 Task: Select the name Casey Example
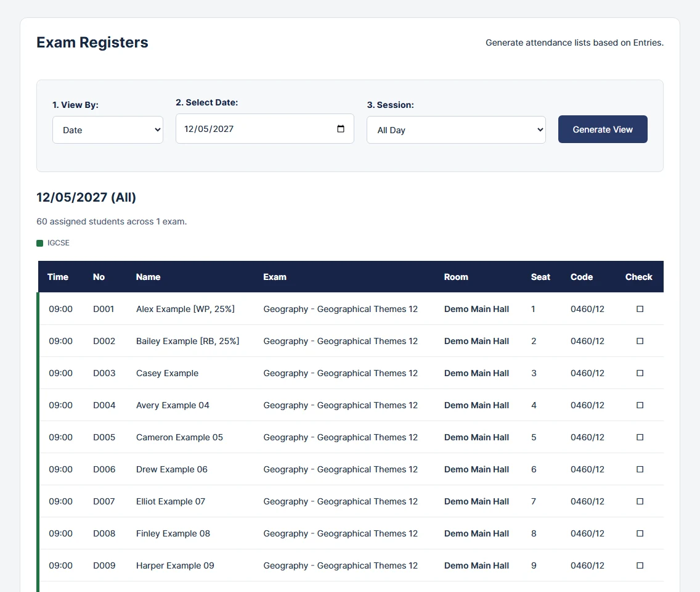tap(168, 373)
